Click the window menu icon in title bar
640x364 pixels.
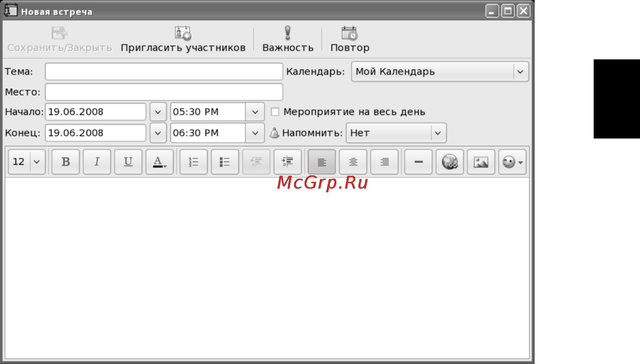[11, 11]
